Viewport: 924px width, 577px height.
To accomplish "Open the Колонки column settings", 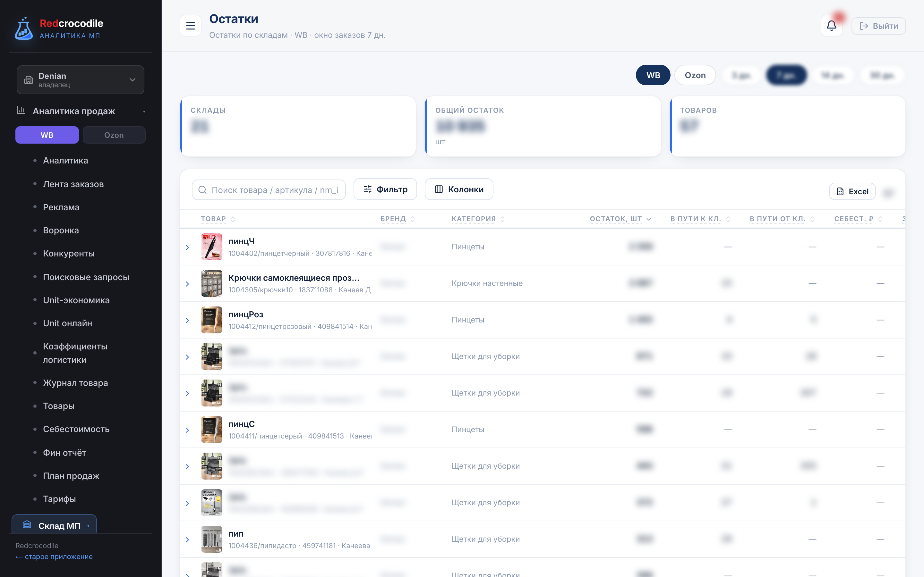I will pyautogui.click(x=459, y=189).
